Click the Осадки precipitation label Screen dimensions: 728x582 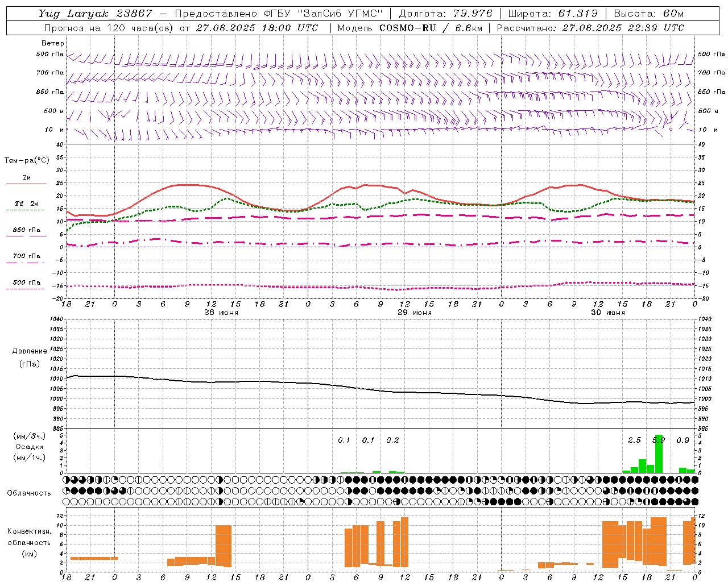[x=30, y=447]
